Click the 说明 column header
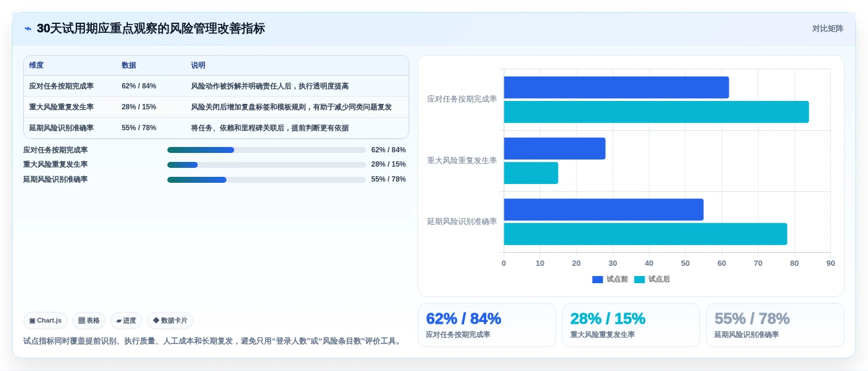 [x=198, y=65]
